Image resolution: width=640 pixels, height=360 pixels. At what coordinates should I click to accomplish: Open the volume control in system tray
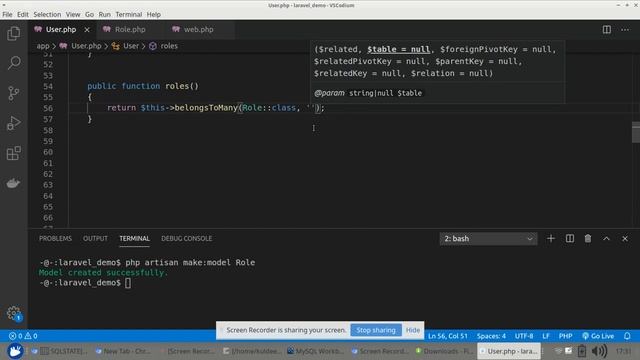pyautogui.click(x=598, y=351)
